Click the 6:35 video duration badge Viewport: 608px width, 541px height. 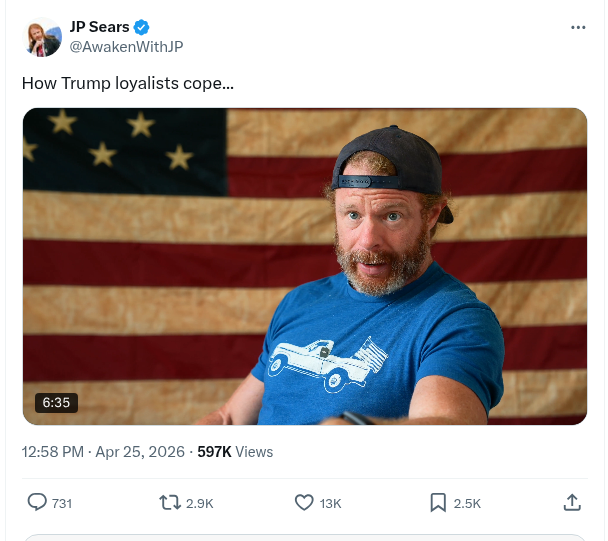pos(56,402)
